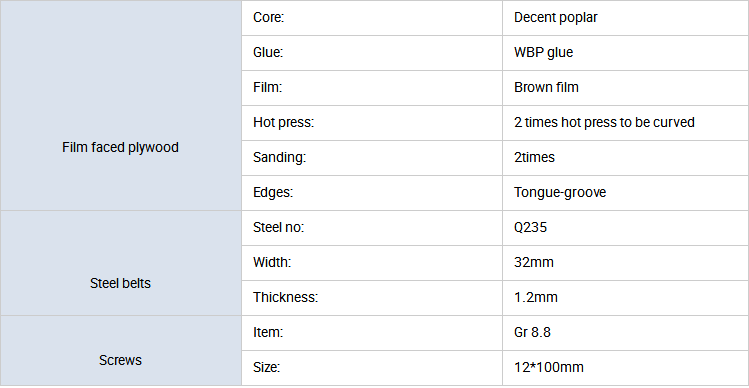
Task: Select the 1.2mm thickness value
Action: coord(535,298)
